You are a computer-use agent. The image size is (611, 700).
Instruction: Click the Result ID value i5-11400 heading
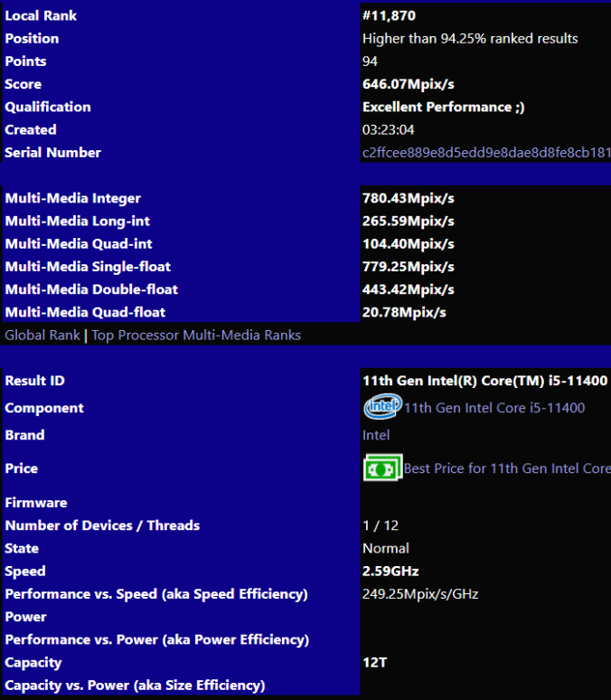pos(484,381)
